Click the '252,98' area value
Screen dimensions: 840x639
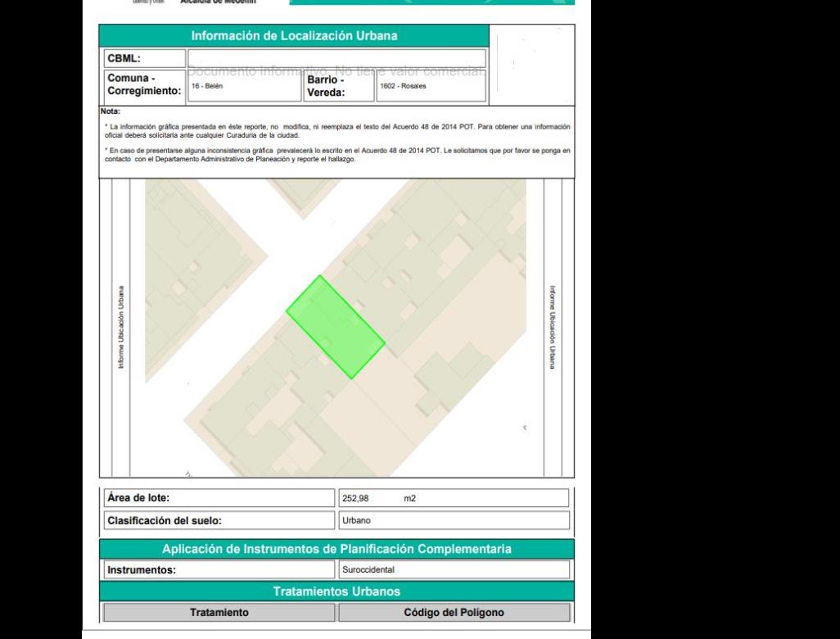coord(355,499)
